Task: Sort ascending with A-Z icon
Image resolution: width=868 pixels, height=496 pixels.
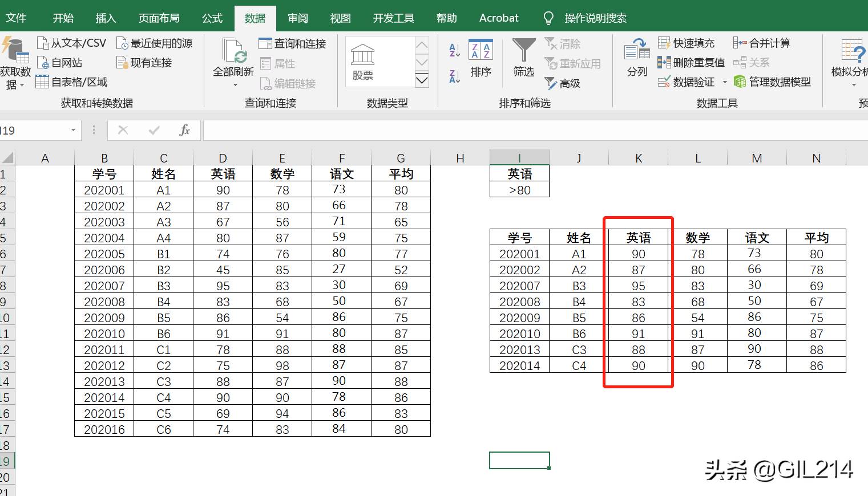Action: click(454, 50)
